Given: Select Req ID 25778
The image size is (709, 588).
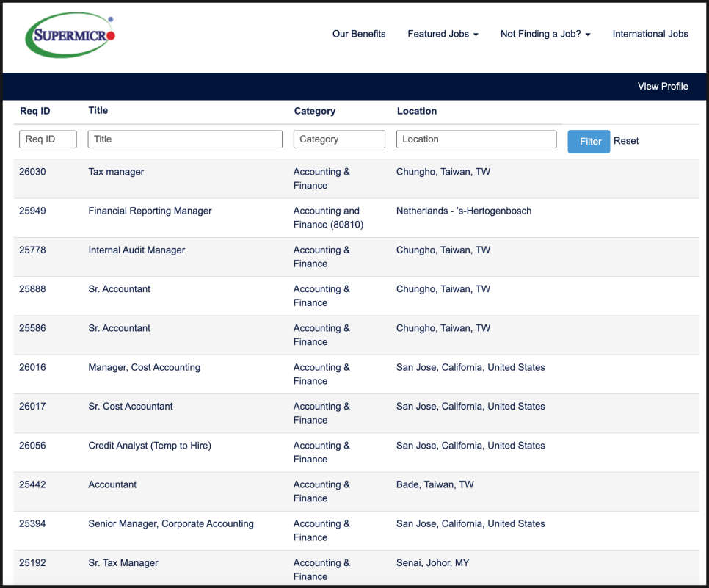Looking at the screenshot, I should tap(32, 250).
